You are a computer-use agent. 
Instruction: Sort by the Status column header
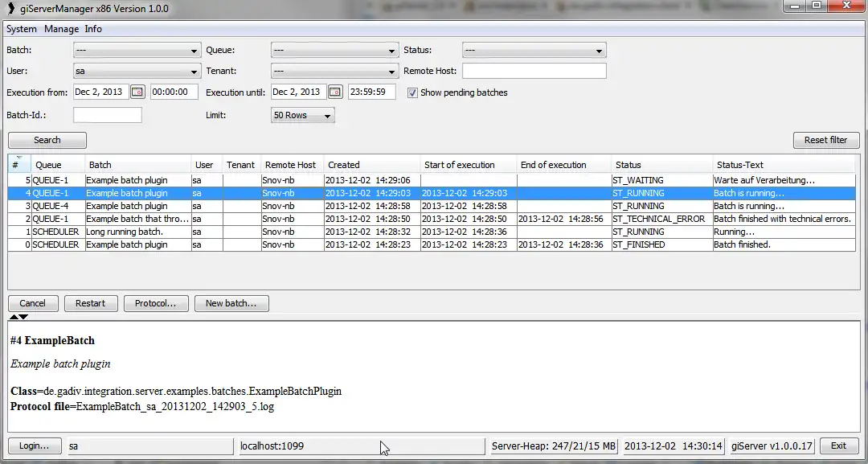click(662, 164)
